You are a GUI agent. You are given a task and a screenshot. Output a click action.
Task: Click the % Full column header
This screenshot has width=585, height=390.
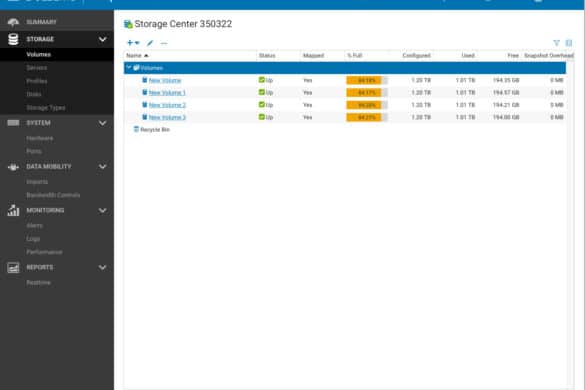[x=354, y=56]
